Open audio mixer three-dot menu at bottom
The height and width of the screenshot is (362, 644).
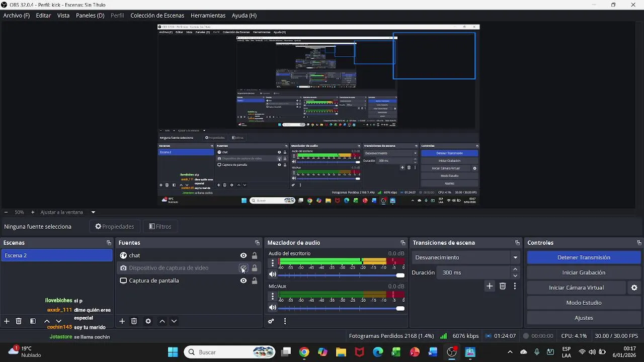(285, 321)
